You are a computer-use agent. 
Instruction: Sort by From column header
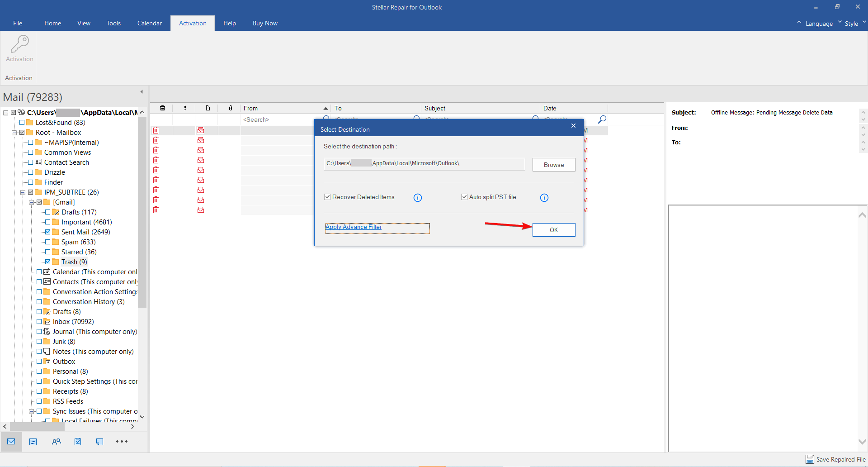pyautogui.click(x=285, y=108)
